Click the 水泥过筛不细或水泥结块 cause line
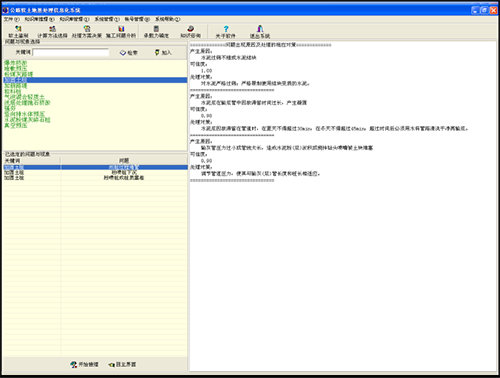 point(229,58)
